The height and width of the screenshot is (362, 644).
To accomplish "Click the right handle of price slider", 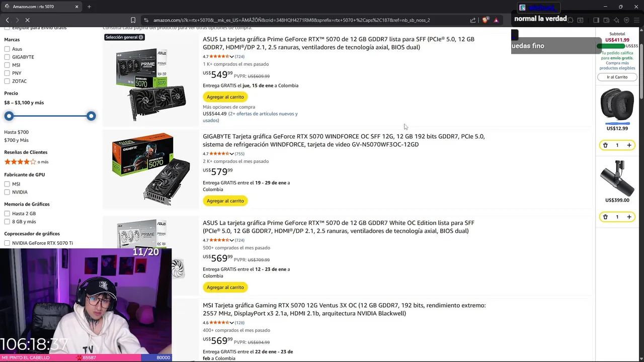I will (x=91, y=116).
